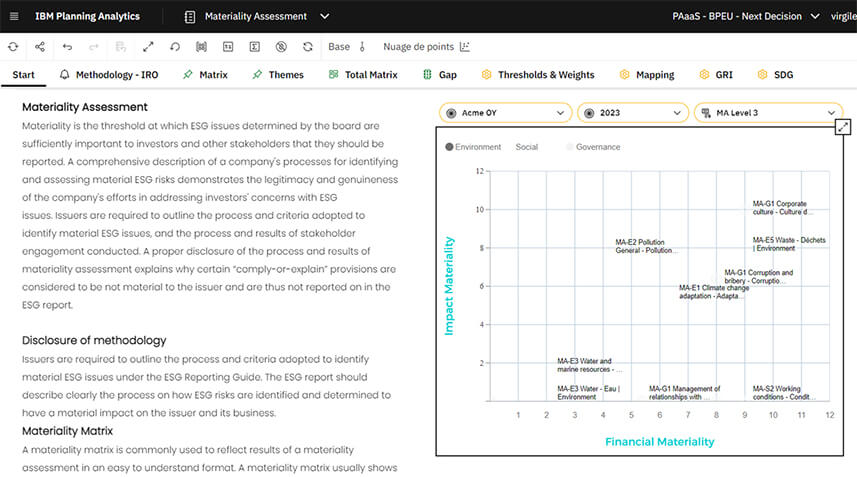Maximize the materiality chart widget
857x477 pixels.
pos(842,127)
